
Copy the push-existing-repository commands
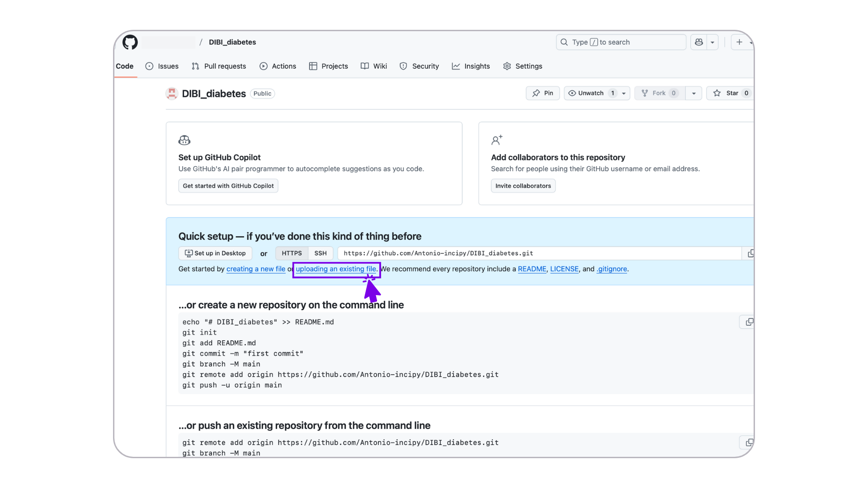click(749, 442)
